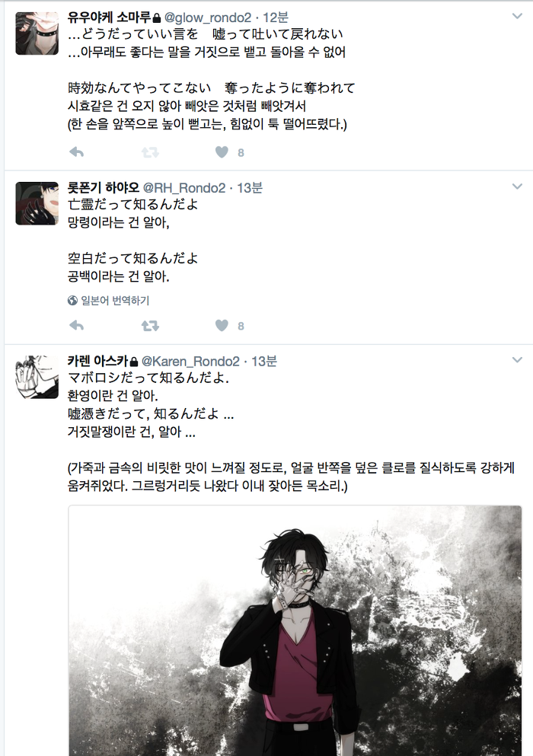Screen dimensions: 533x756
Task: Retweet the RH_Rondo2 tweet
Action: (150, 326)
